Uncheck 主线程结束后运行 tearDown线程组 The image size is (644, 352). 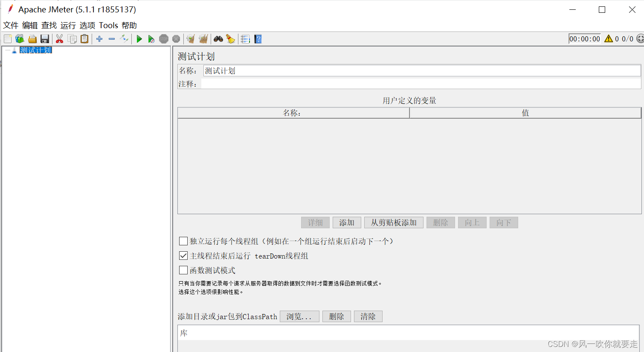coord(183,256)
